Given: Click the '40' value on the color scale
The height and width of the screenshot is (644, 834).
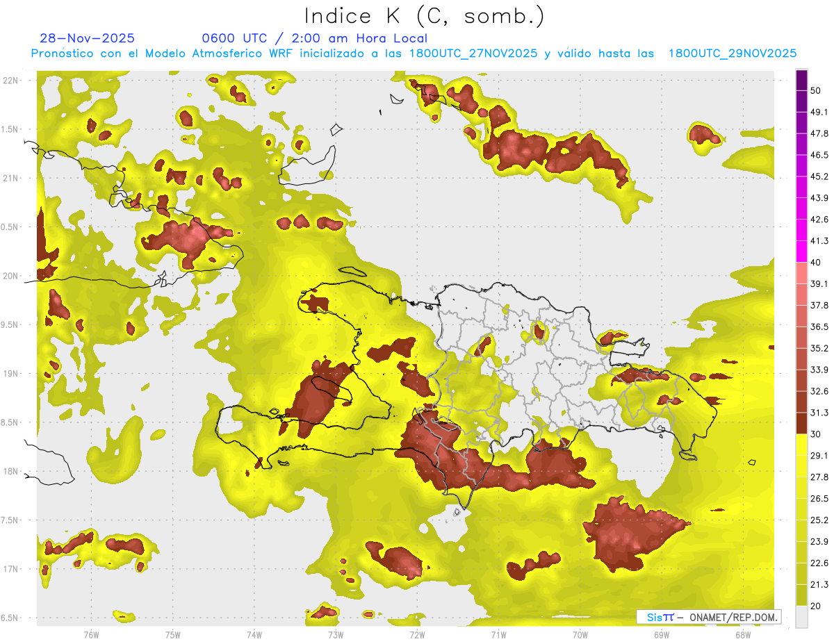Looking at the screenshot, I should tap(816, 262).
